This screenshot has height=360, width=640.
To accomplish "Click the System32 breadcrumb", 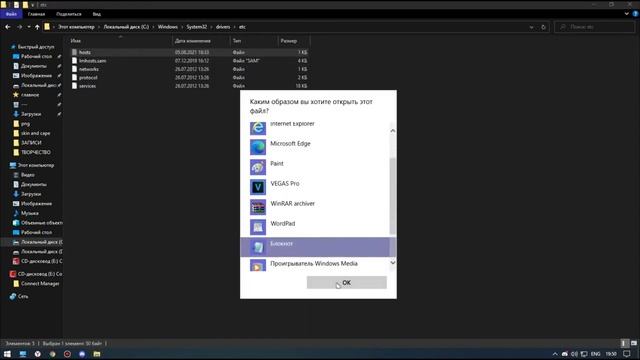I will (197, 27).
